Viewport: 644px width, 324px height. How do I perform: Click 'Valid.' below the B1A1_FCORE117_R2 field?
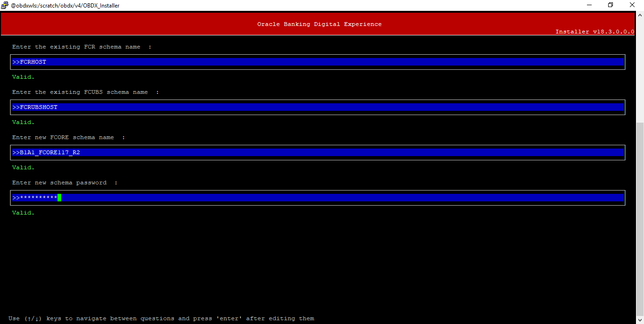tap(24, 167)
